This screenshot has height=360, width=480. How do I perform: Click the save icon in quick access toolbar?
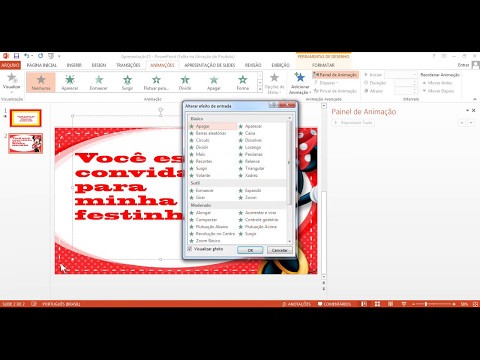tap(16, 56)
